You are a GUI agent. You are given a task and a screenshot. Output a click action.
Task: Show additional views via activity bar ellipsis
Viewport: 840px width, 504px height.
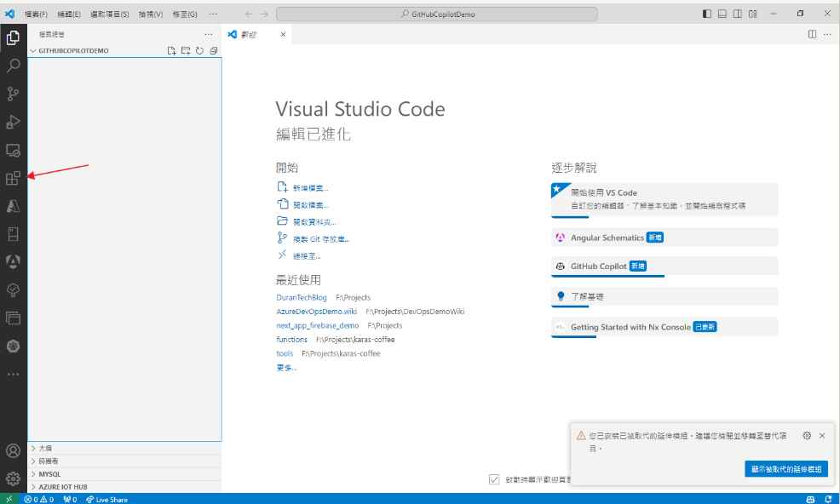coord(13,374)
